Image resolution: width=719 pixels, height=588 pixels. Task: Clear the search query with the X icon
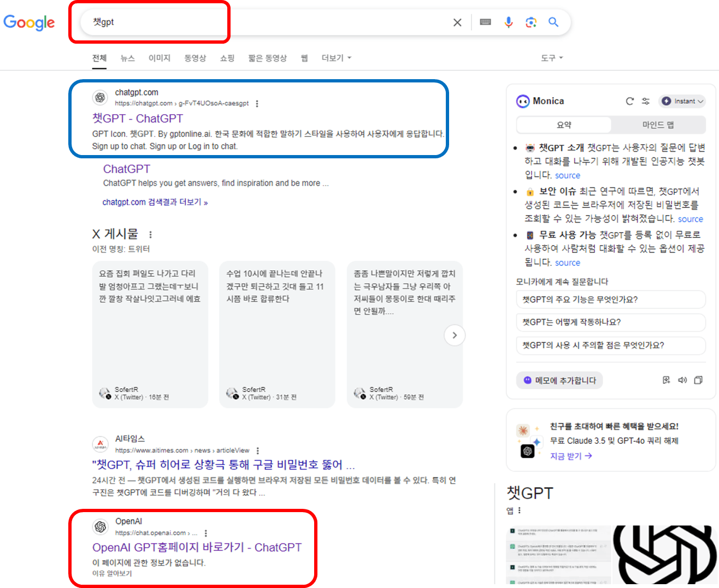(457, 22)
